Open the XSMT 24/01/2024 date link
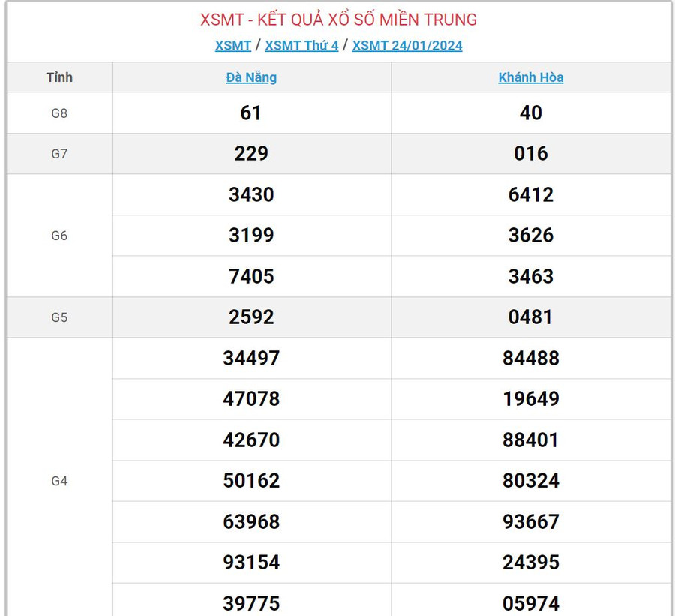This screenshot has height=616, width=675. pyautogui.click(x=407, y=45)
